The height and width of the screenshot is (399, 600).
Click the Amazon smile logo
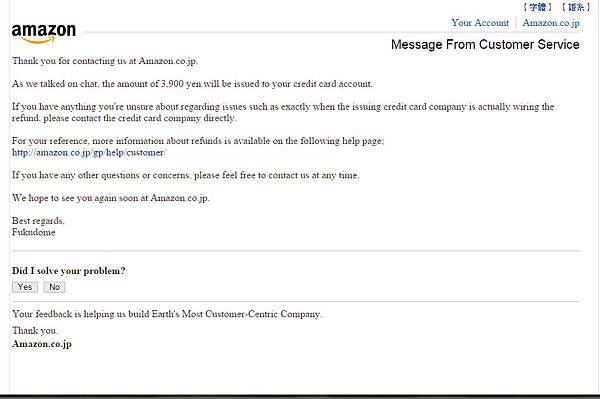(x=44, y=33)
